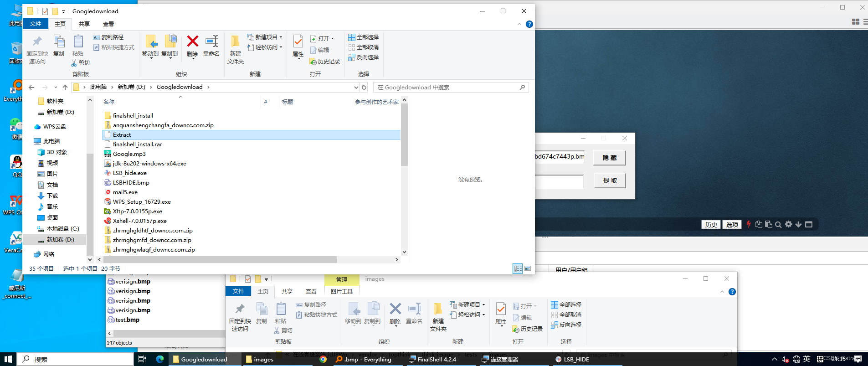This screenshot has height=366, width=868.
Task: Click the paste icon in FinalShell toolbar
Action: click(x=768, y=224)
